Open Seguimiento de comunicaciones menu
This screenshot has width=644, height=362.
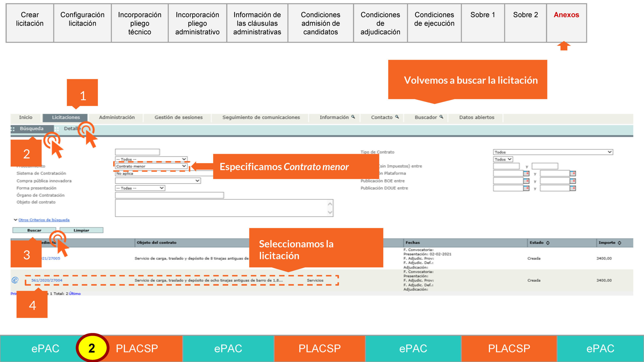(261, 117)
